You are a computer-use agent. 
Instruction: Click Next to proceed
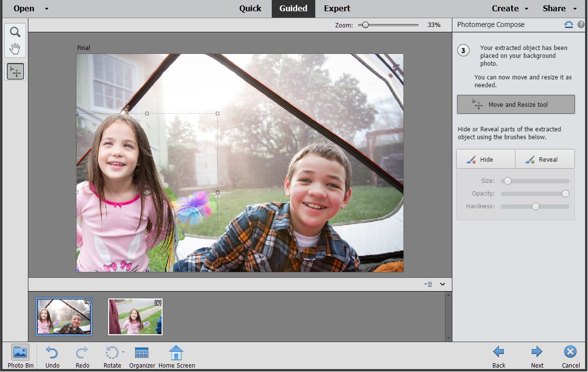pyautogui.click(x=537, y=356)
